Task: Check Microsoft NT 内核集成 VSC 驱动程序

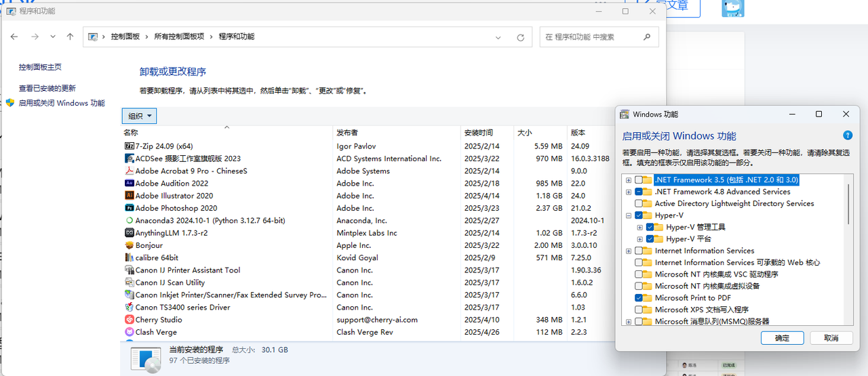Action: [639, 274]
